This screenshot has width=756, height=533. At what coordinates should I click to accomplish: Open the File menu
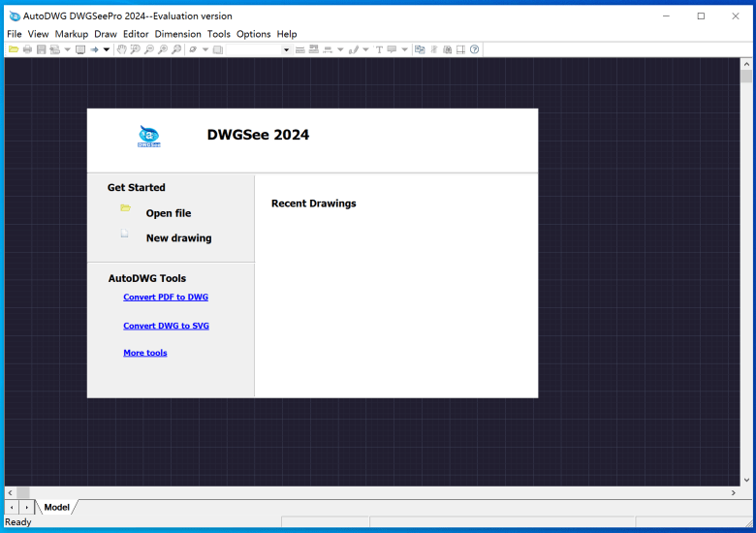pos(14,34)
